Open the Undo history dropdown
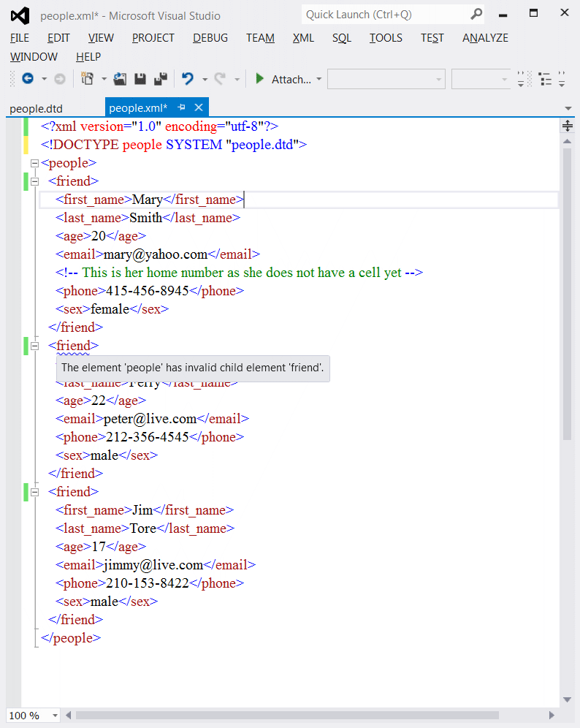 click(205, 80)
